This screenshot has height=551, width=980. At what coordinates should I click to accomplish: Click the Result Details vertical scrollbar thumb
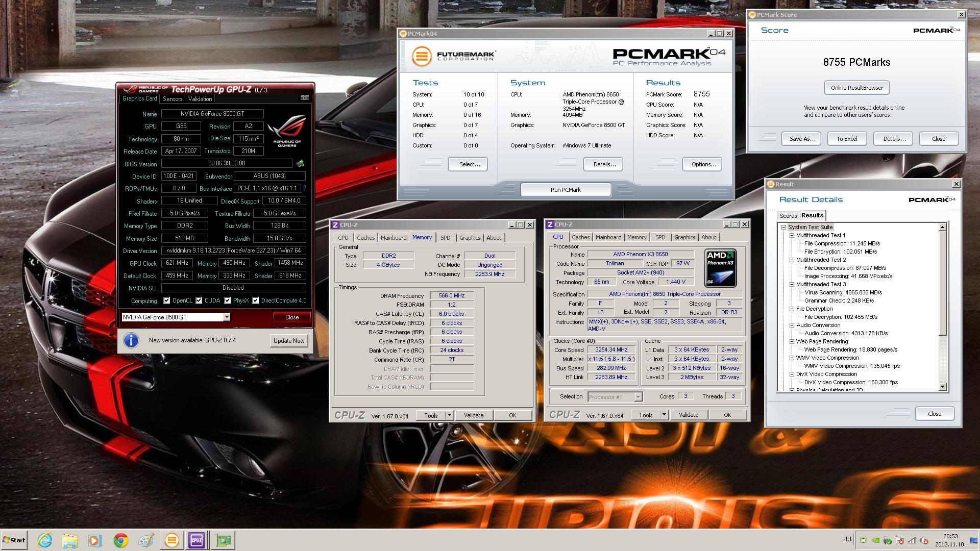943,283
